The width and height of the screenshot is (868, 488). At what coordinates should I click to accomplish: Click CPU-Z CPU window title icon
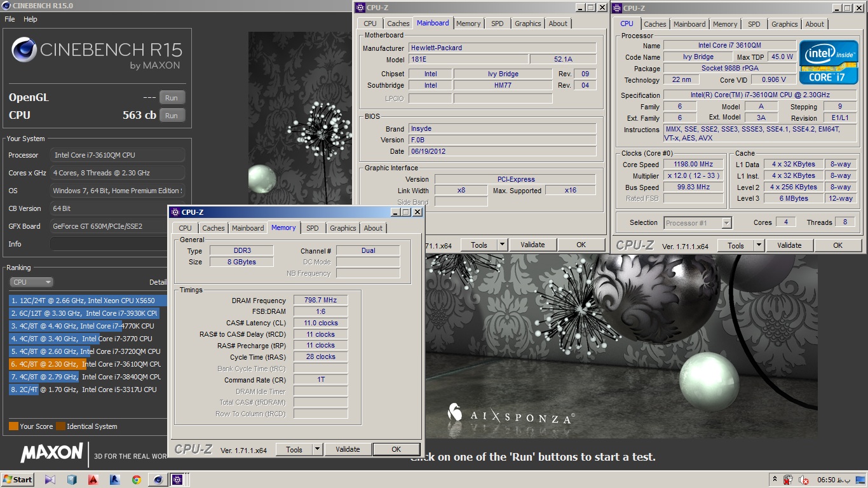pos(618,8)
